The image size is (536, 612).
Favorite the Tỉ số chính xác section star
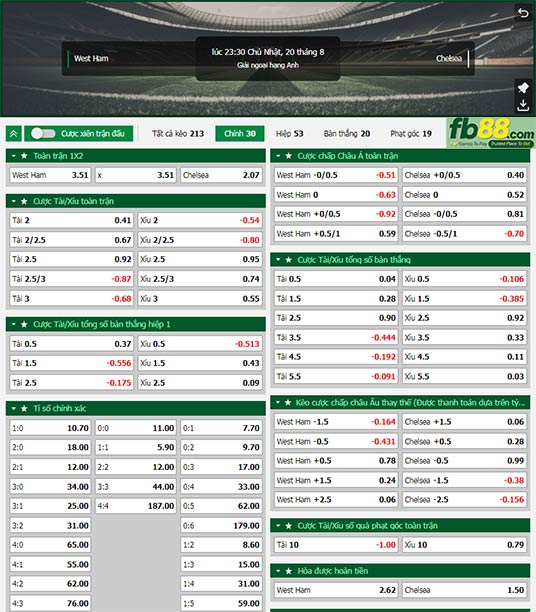pyautogui.click(x=24, y=409)
